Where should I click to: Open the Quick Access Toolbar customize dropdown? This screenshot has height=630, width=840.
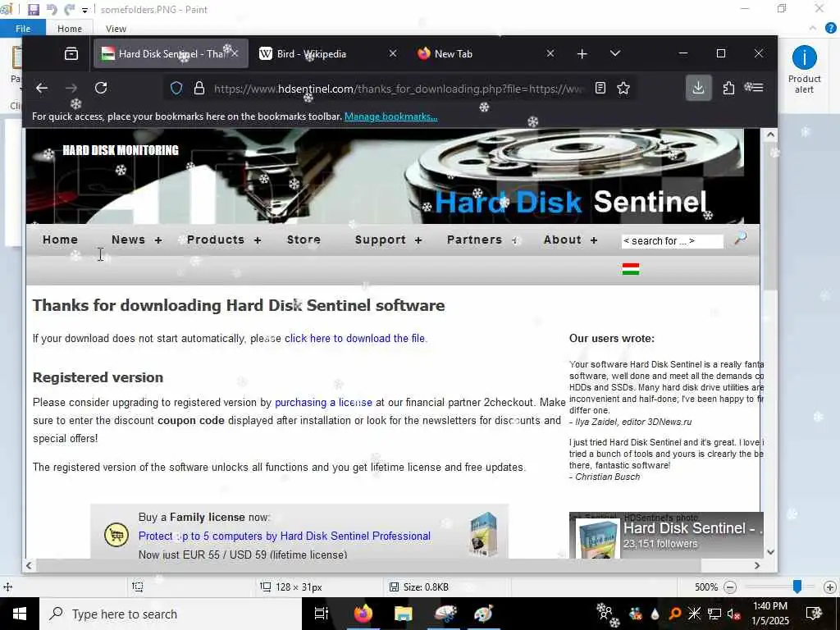(84, 10)
